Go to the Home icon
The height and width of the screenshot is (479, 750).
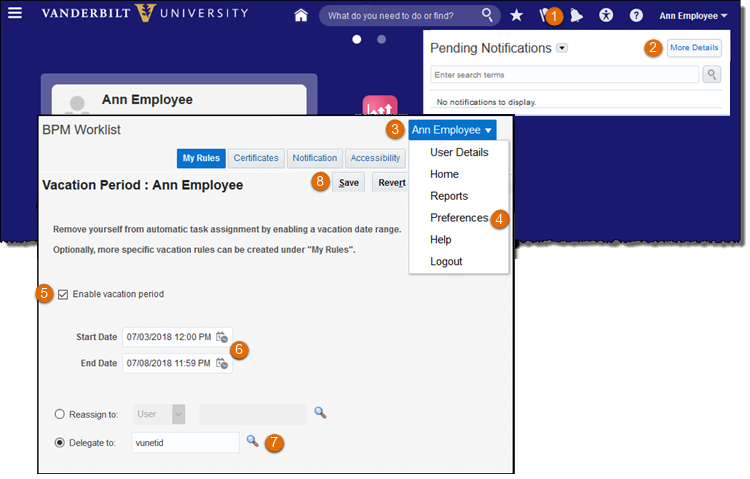[x=300, y=16]
